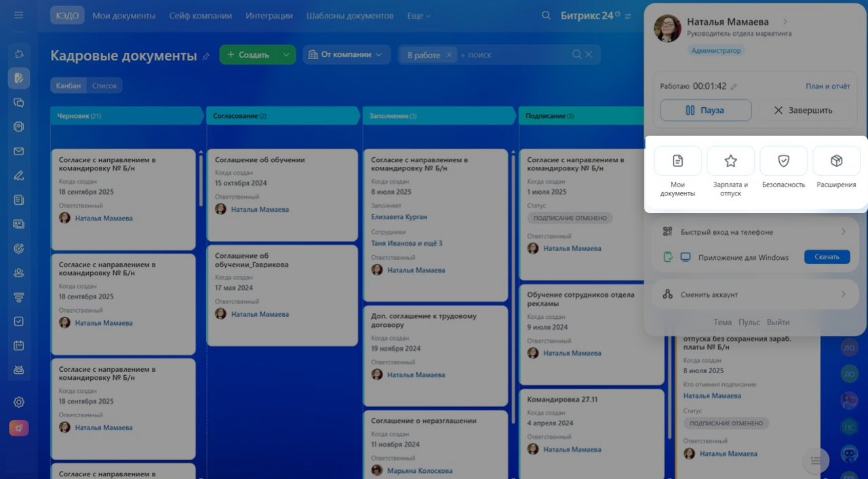Screen dimensions: 868x479
Task: Click the settings gear in left sidebar
Action: [19, 402]
